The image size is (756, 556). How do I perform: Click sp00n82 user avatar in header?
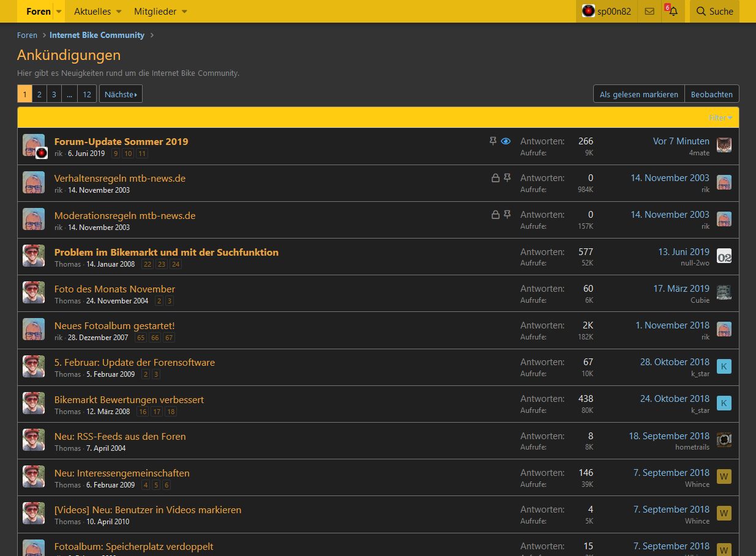coord(588,11)
